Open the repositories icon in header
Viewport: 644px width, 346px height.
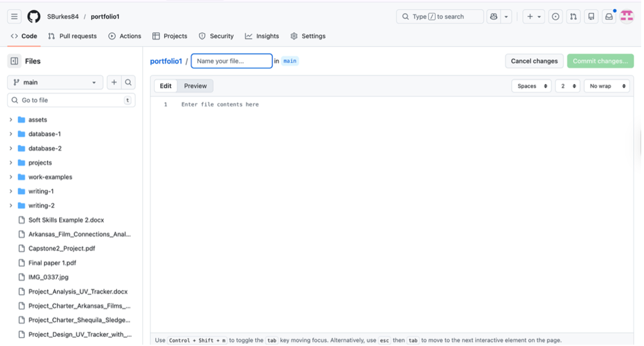tap(591, 16)
